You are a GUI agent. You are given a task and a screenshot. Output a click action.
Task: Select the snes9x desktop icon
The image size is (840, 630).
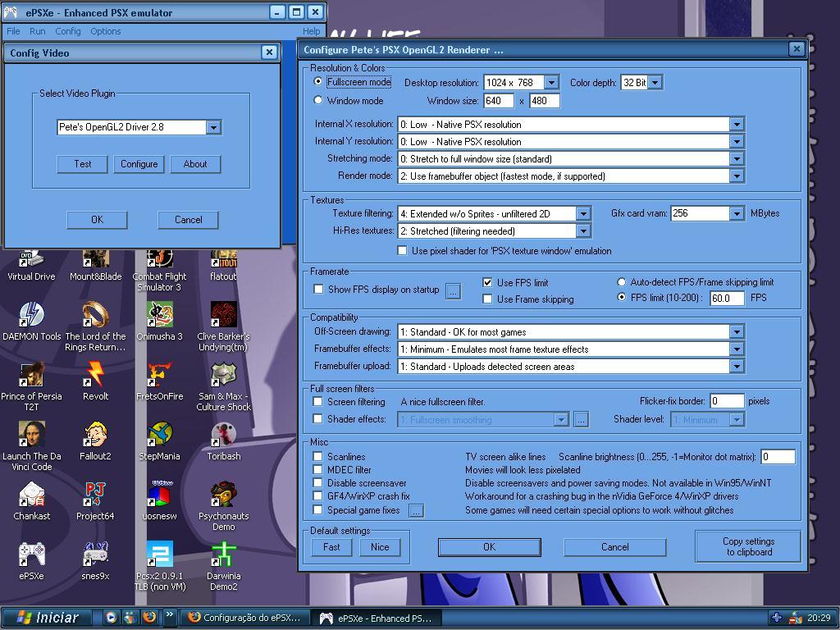tap(95, 561)
